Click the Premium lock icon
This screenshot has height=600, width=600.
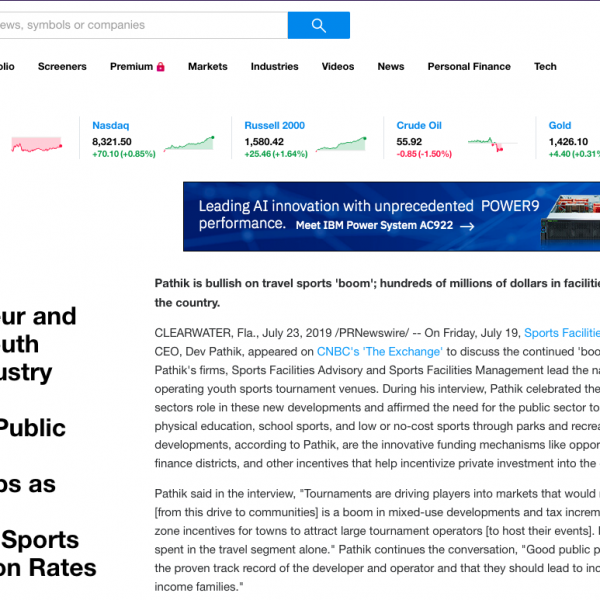(161, 67)
